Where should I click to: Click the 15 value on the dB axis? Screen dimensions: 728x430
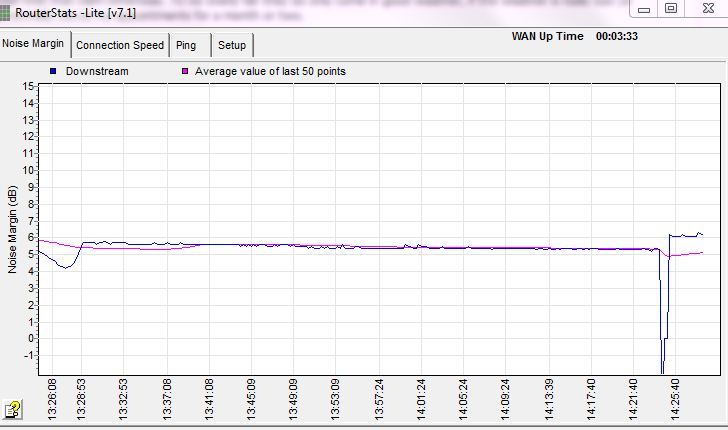[28, 86]
